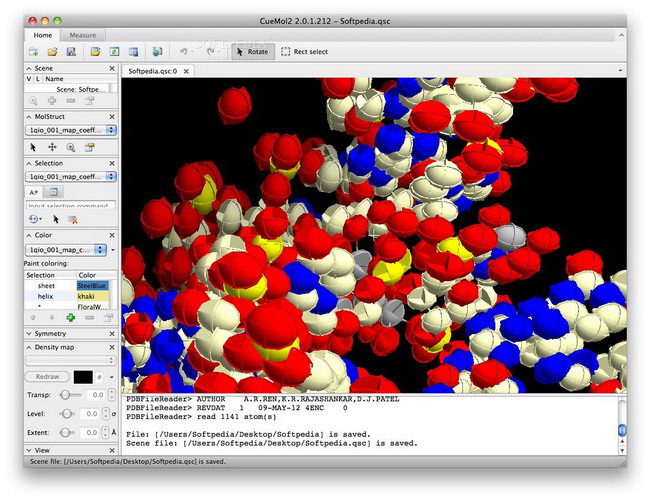The image size is (650, 500).
Task: Click the save scene icon
Action: click(71, 51)
